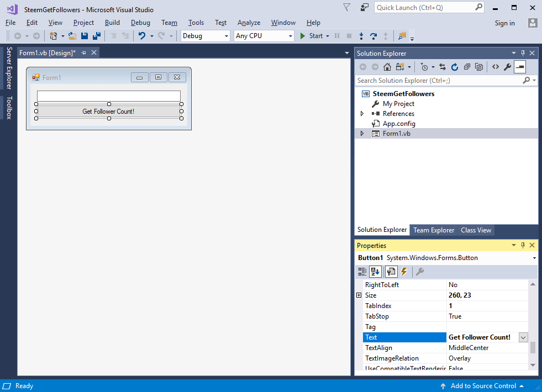Open the Button1 object selector dropdown

click(534, 258)
